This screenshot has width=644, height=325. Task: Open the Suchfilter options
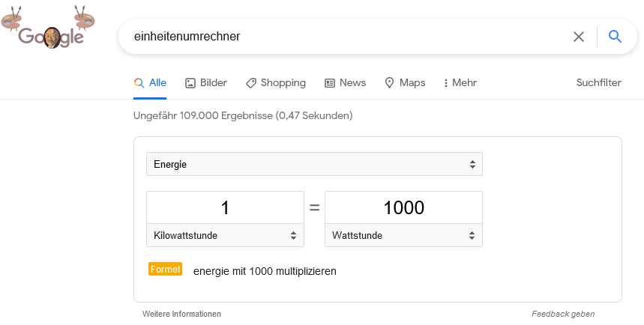click(598, 83)
